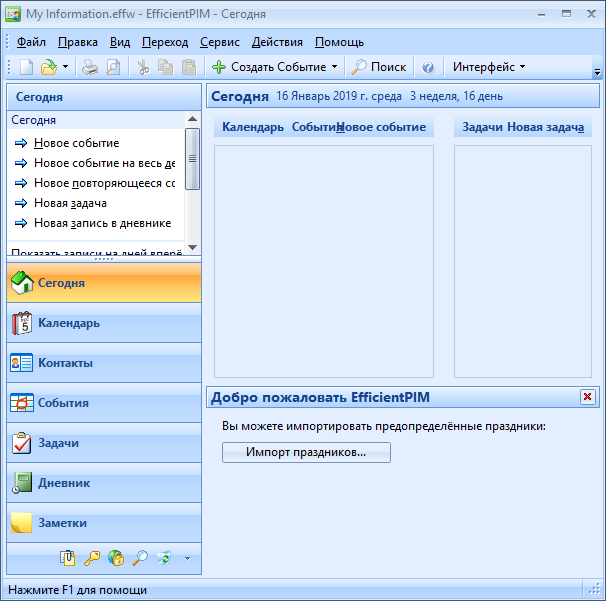Open the Интерфейс dropdown
The image size is (606, 601).
489,67
